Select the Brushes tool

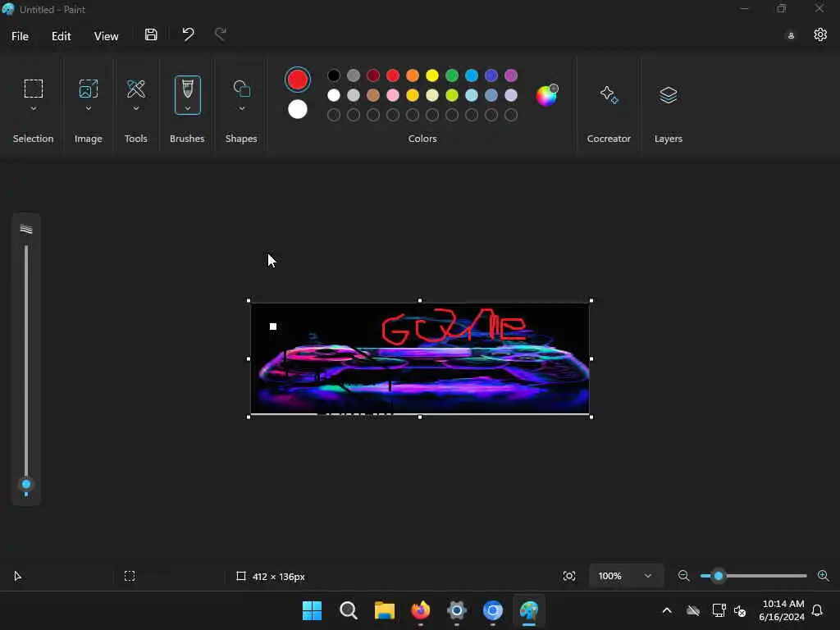188,89
